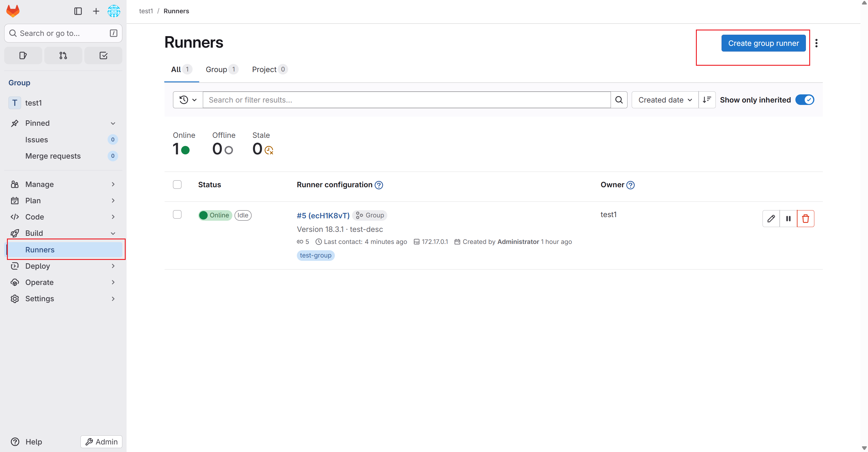
Task: Open the vertical three-dot actions menu
Action: 816,43
